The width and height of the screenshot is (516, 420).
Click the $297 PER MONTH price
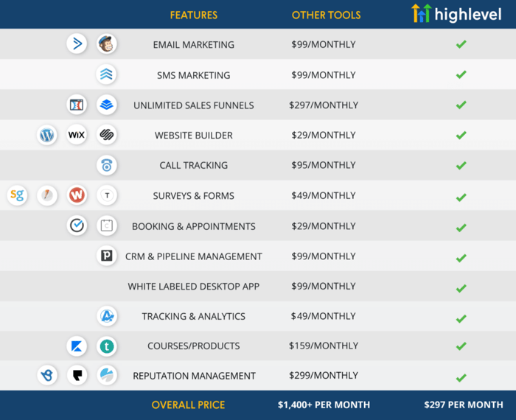[x=464, y=405]
